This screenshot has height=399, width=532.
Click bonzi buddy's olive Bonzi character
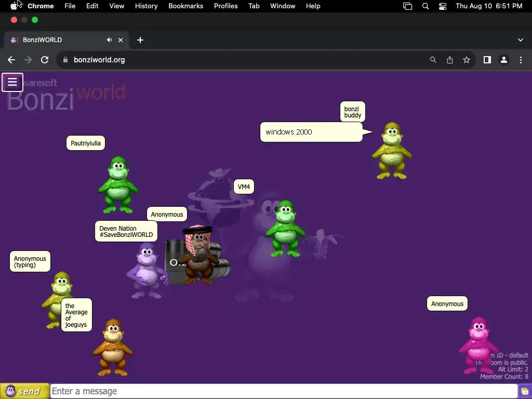pyautogui.click(x=392, y=151)
